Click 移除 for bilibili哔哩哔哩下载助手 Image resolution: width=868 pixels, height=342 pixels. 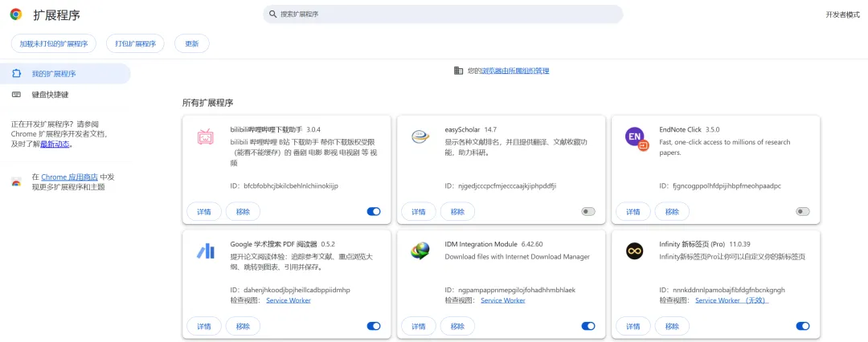pos(243,211)
